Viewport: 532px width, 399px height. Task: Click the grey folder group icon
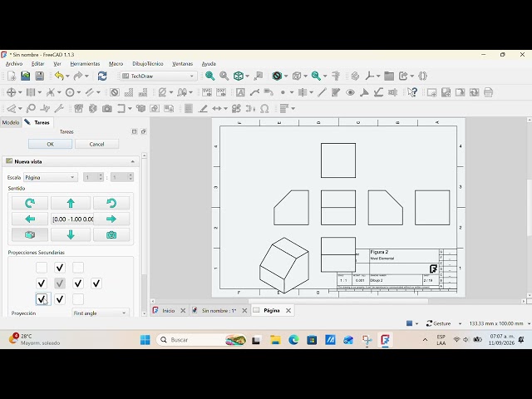click(389, 76)
